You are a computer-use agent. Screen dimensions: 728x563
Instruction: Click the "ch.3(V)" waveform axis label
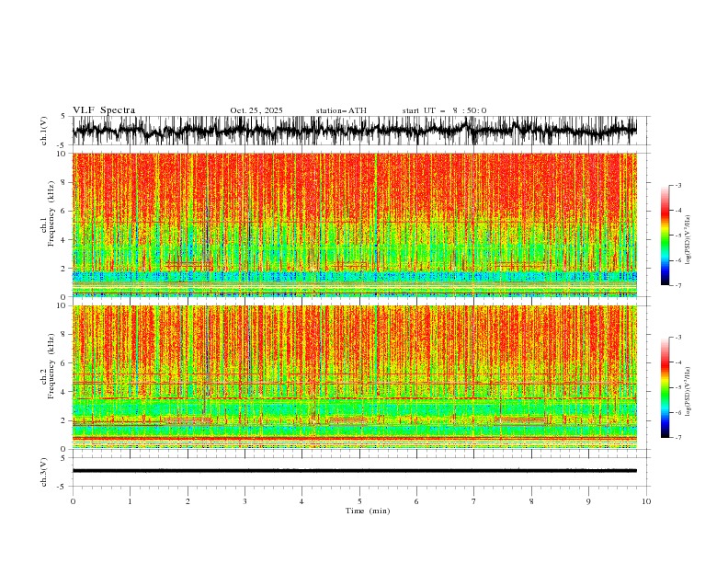point(44,472)
